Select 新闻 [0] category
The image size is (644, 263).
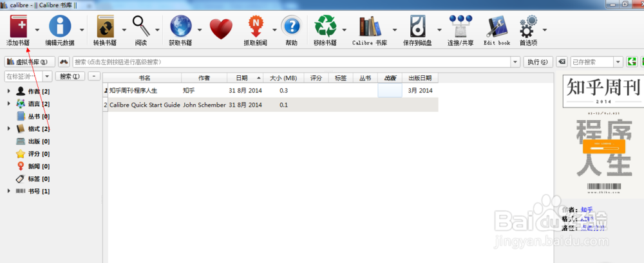point(33,167)
